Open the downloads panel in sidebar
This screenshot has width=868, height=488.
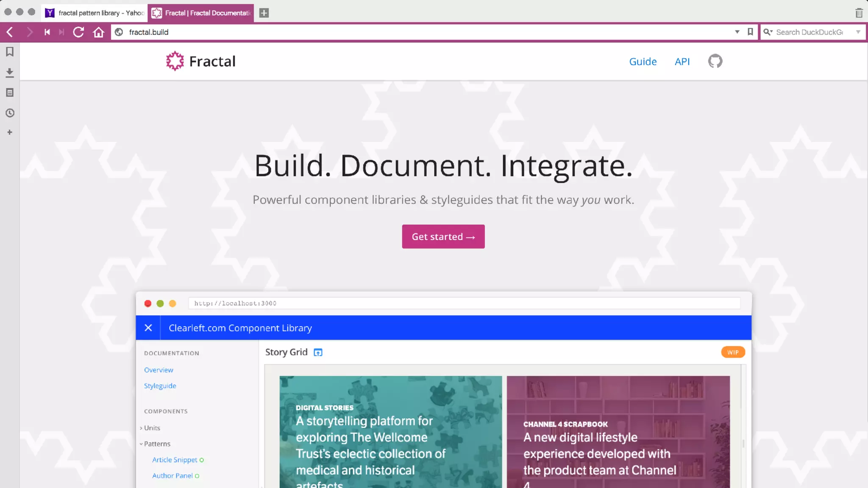click(10, 72)
